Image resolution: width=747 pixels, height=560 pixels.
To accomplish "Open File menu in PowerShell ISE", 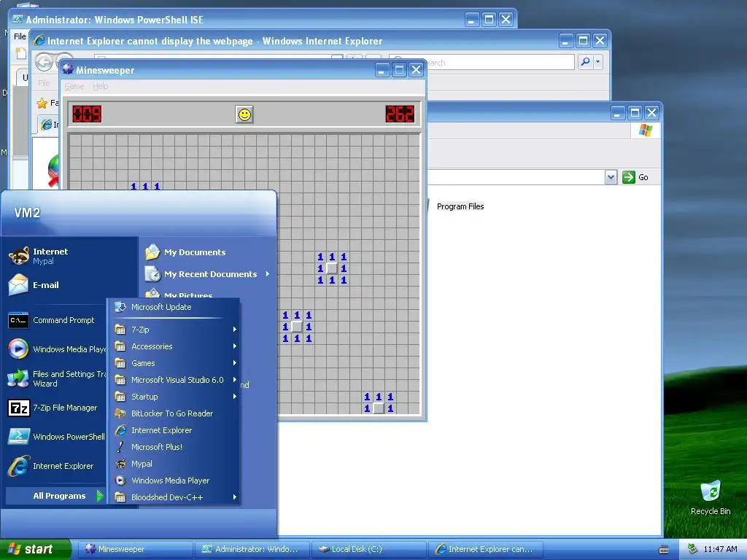I will [20, 36].
